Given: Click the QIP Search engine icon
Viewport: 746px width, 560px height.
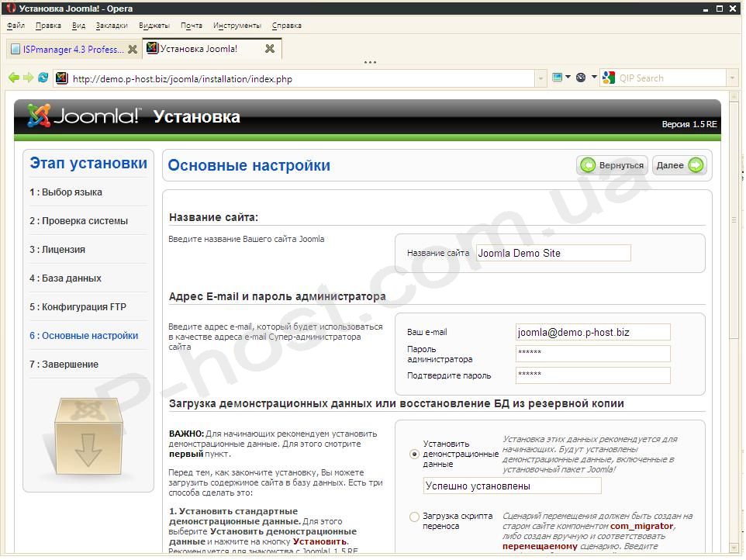Looking at the screenshot, I should click(609, 78).
